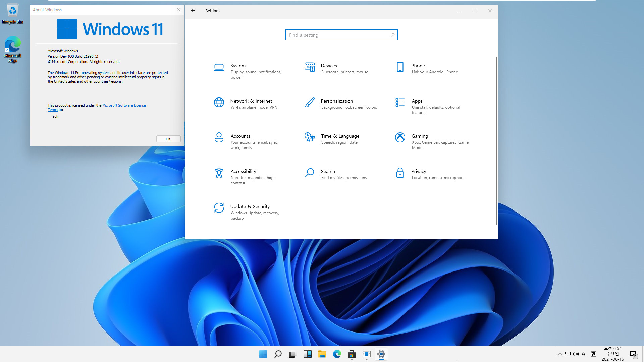Open the System settings laptop icon
The image size is (644, 362).
pos(219,67)
